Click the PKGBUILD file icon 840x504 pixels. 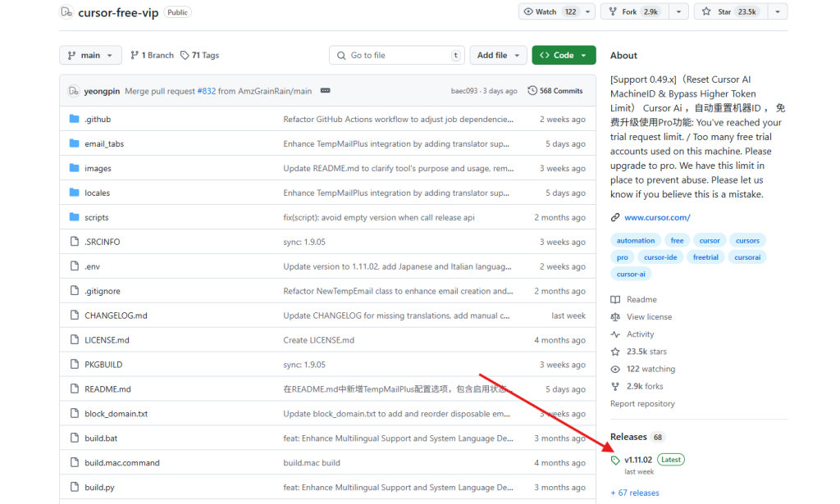pos(75,365)
